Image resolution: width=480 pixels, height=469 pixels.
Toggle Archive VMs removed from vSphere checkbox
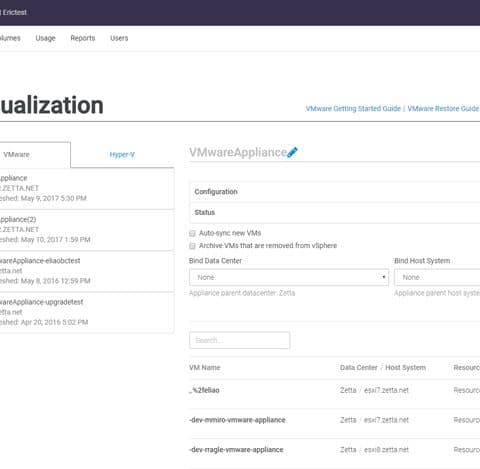[x=192, y=246]
